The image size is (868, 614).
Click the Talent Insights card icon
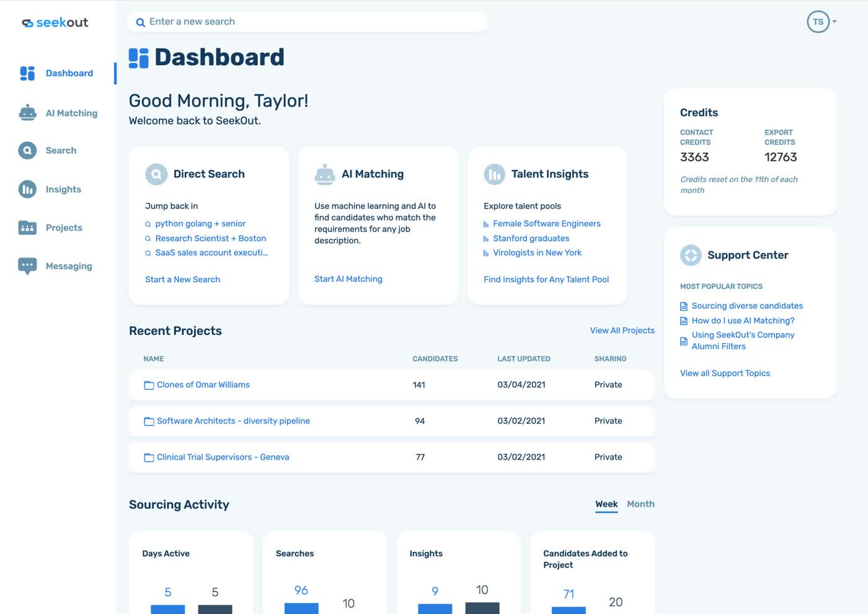(495, 174)
